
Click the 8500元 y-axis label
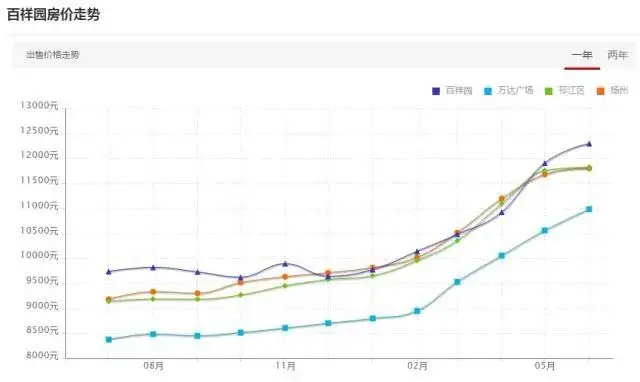pos(42,330)
